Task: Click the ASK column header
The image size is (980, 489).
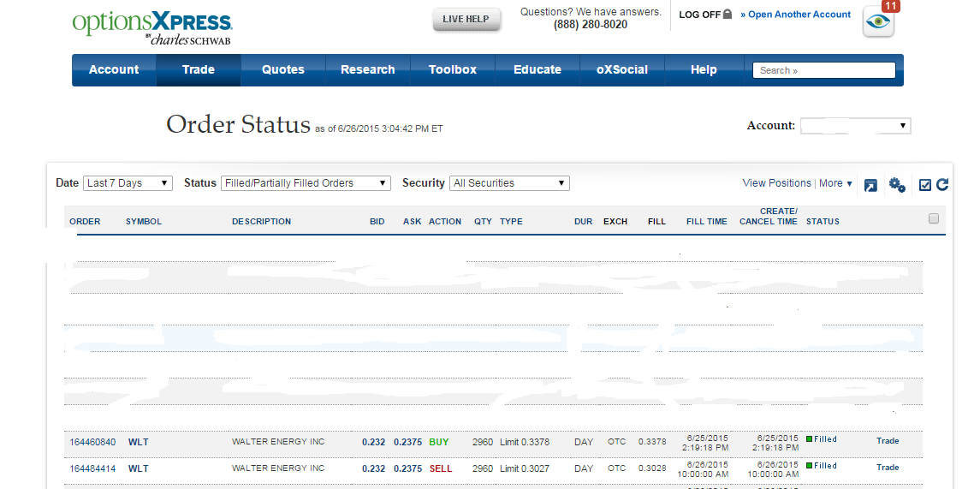Action: [412, 221]
